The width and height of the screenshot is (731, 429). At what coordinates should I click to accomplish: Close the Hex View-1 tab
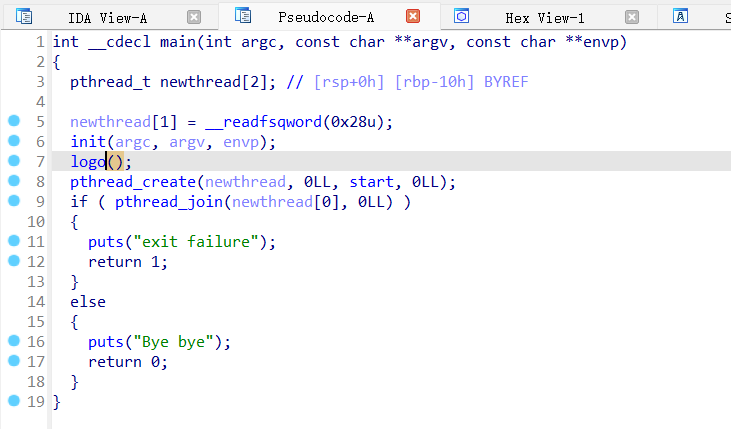632,17
